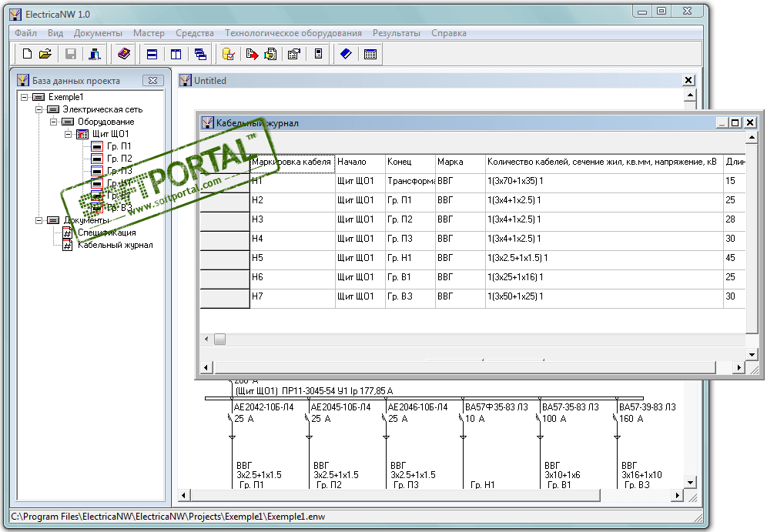Screen dimensions: 767x532
Task: Collapse the Щит ЩО1 tree node
Action: 68,134
